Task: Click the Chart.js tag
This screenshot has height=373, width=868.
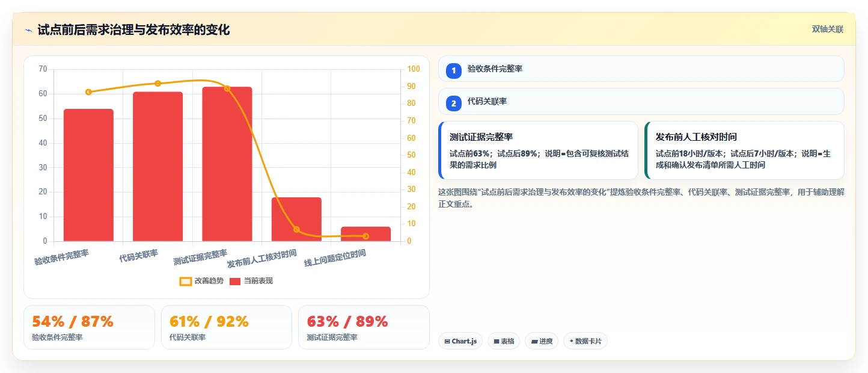Action: pos(460,341)
